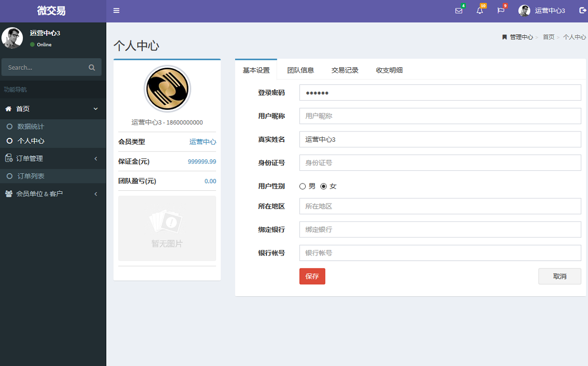Toggle the sidebar with hamburger icon
Viewport: 588px width, 366px height.
(x=116, y=10)
